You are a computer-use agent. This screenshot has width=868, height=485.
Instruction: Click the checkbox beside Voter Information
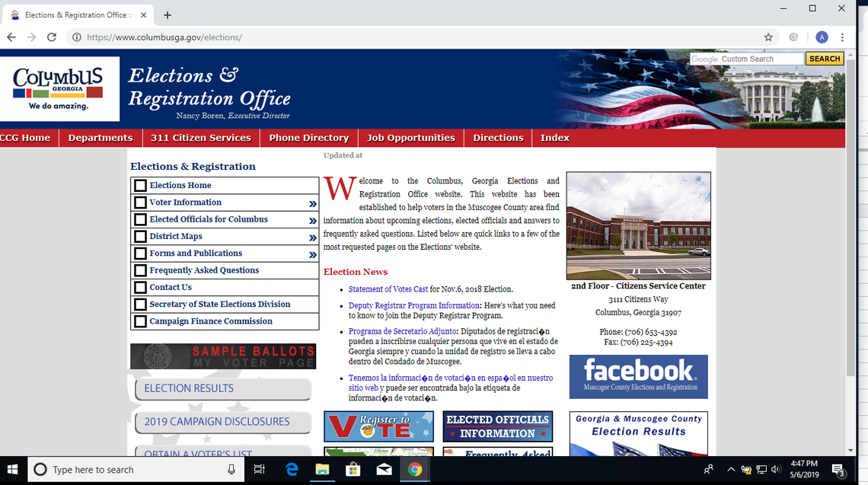pos(140,203)
